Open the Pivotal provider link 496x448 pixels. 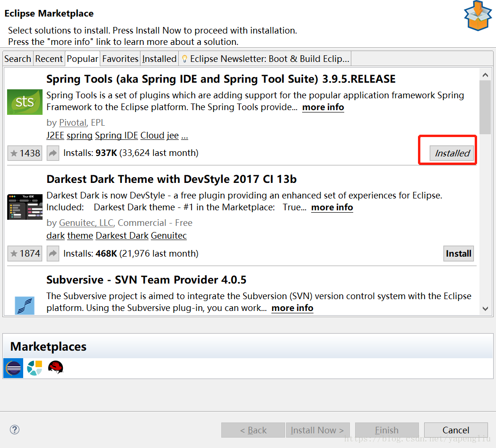pyautogui.click(x=73, y=123)
